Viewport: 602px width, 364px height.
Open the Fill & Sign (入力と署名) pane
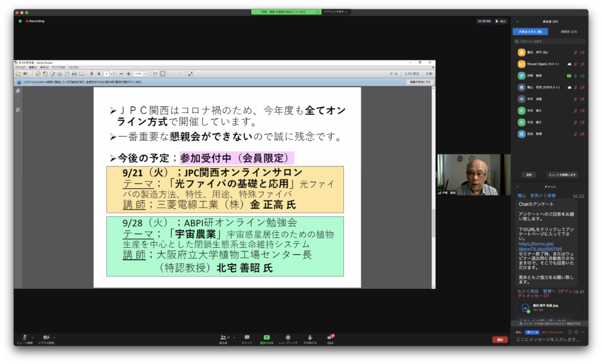412,74
